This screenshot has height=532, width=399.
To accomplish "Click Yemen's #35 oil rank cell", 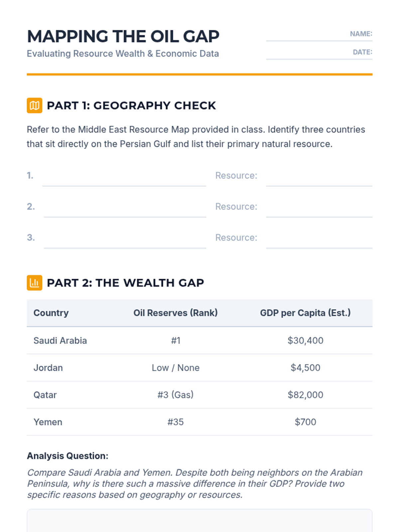I will [176, 422].
